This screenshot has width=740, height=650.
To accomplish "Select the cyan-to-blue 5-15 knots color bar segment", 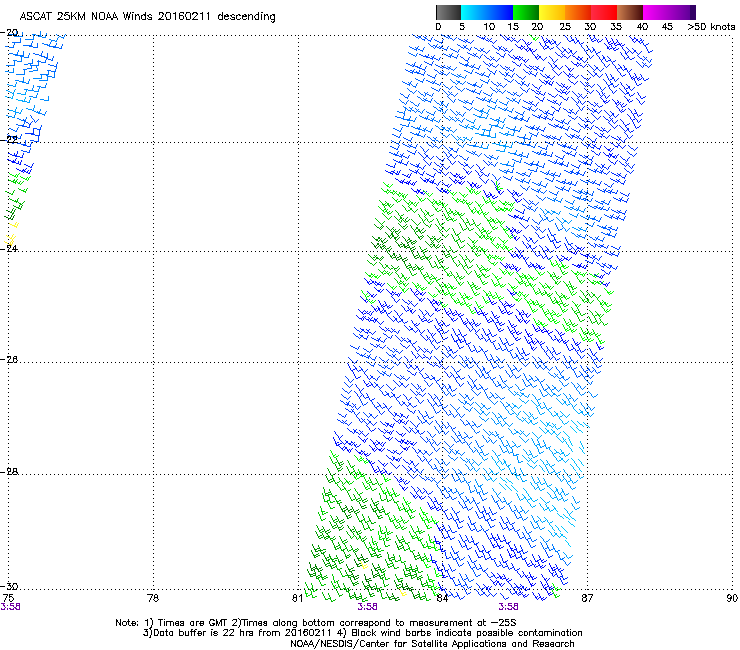I will [x=487, y=12].
